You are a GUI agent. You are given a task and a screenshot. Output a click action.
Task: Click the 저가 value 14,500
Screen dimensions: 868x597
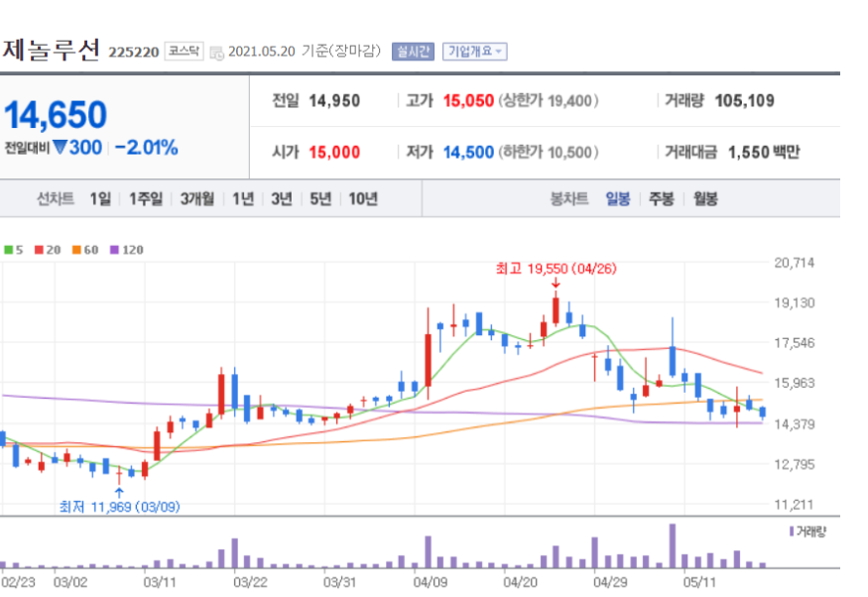tap(468, 152)
